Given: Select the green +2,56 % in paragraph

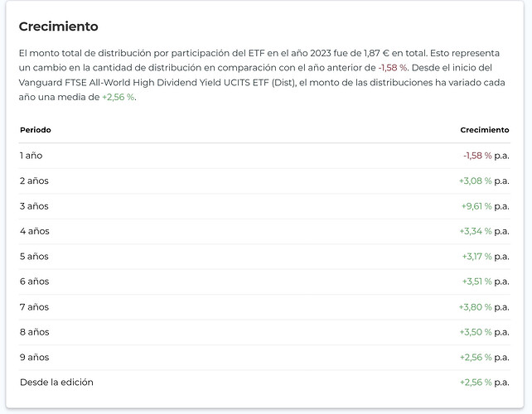Looking at the screenshot, I should [118, 97].
